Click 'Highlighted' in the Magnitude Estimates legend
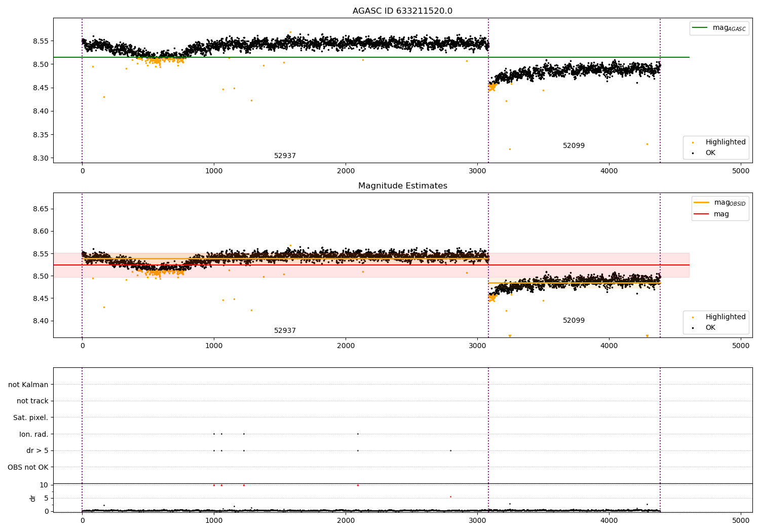The image size is (760, 532). coord(719,317)
